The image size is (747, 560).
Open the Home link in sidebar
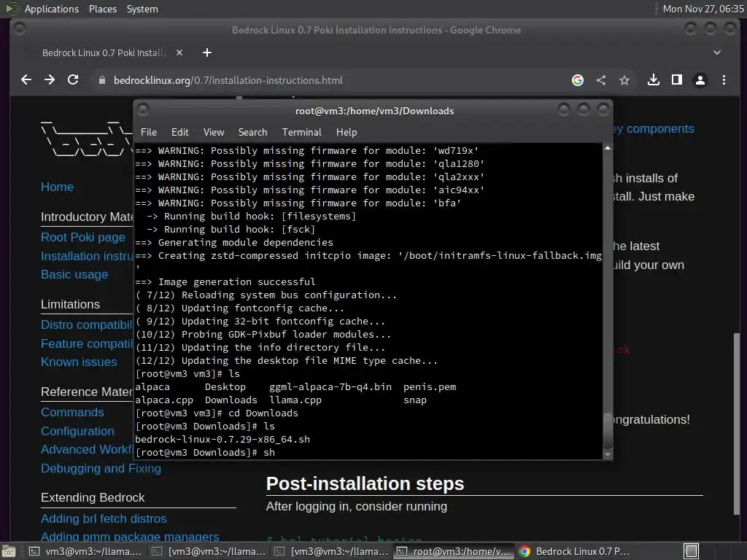point(57,187)
